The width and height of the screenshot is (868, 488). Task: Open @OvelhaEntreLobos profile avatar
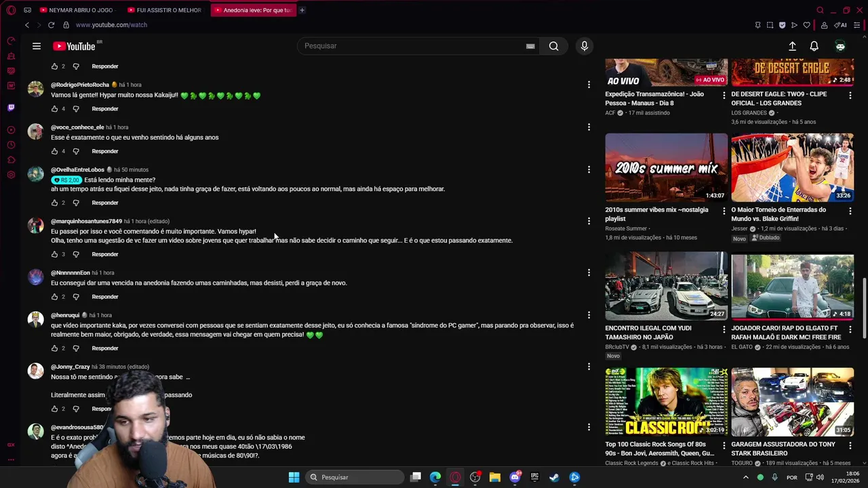(x=35, y=174)
